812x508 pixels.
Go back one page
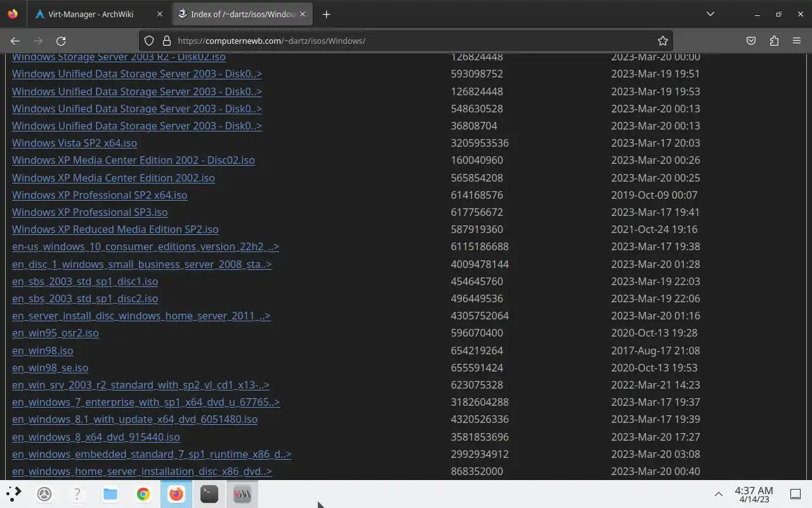pyautogui.click(x=15, y=41)
